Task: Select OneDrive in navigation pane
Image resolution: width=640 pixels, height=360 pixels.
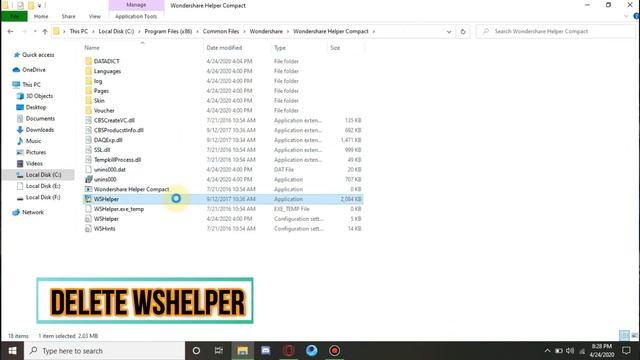Action: (33, 70)
